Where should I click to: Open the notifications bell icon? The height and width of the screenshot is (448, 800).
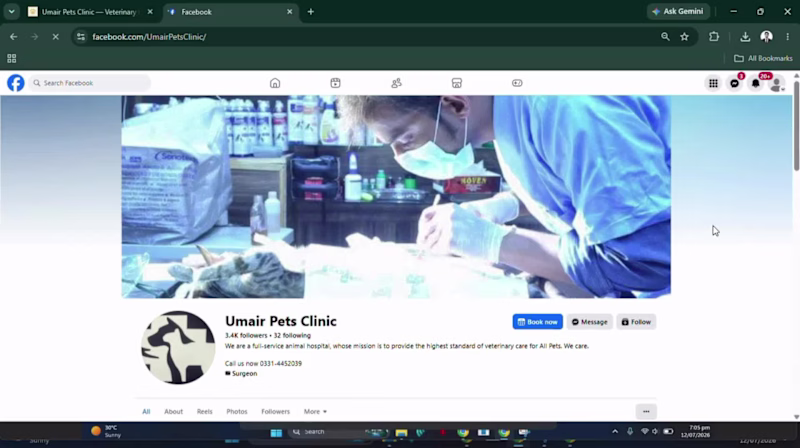[756, 83]
